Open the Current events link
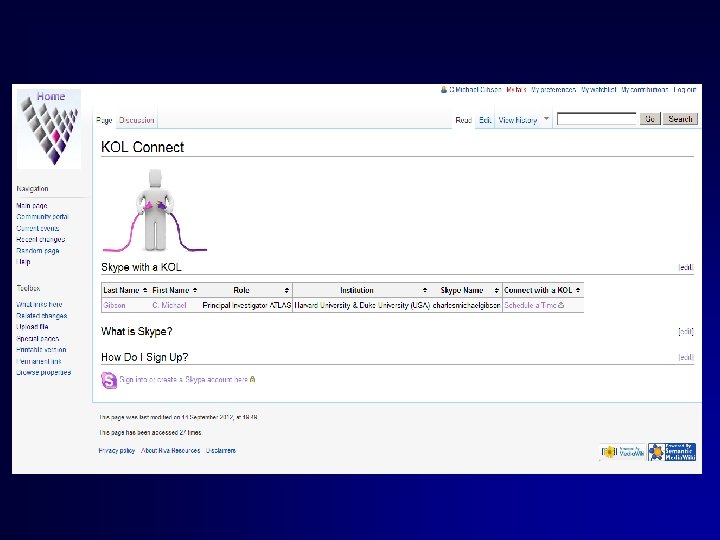Screen dimensions: 720x540 tap(38, 228)
